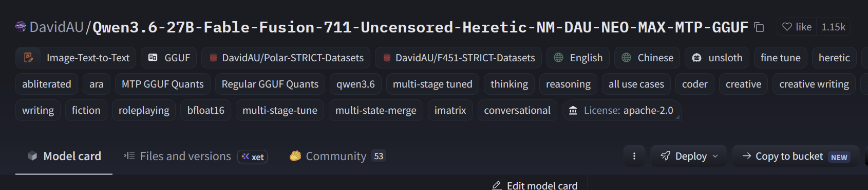Copy model name with the copy icon
Viewport: 868px width, 190px height.
point(759,27)
